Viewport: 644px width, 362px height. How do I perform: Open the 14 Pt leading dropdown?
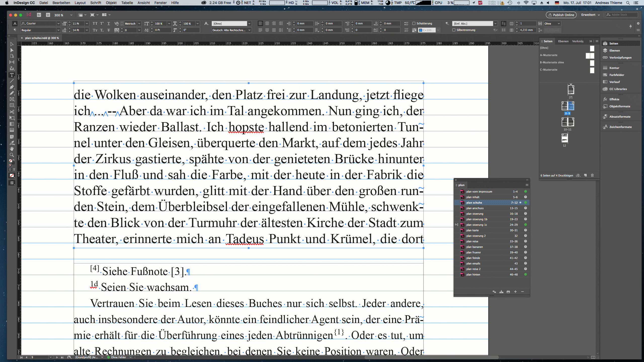tap(87, 30)
